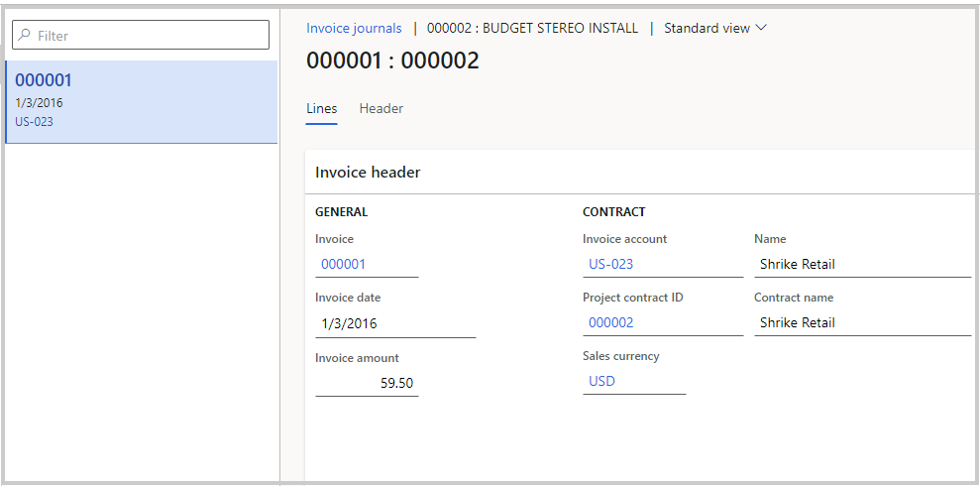Click the Invoice amount label
The height and width of the screenshot is (486, 980).
357,358
